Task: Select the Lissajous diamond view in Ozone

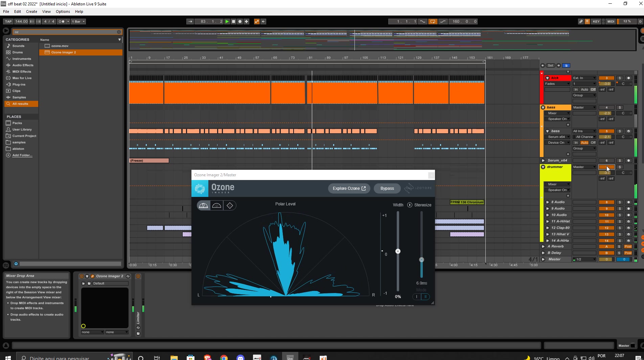Action: click(230, 205)
